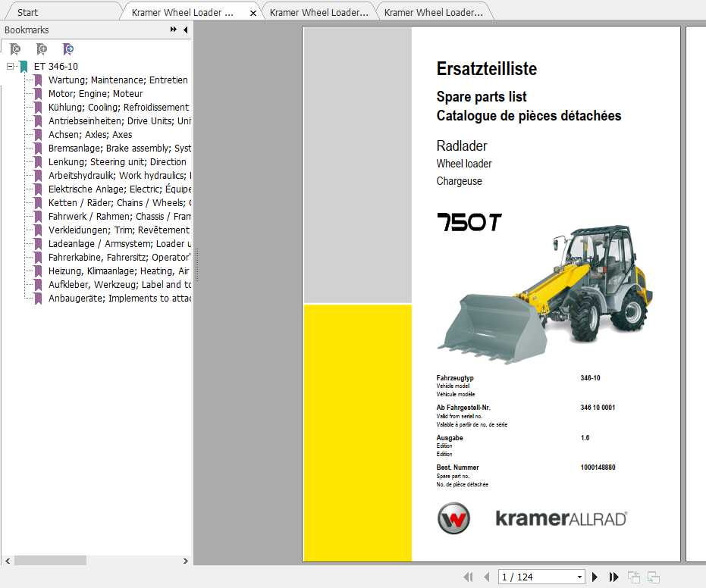Image resolution: width=706 pixels, height=588 pixels.
Task: Click the edition value 1.6
Action: [x=585, y=438]
